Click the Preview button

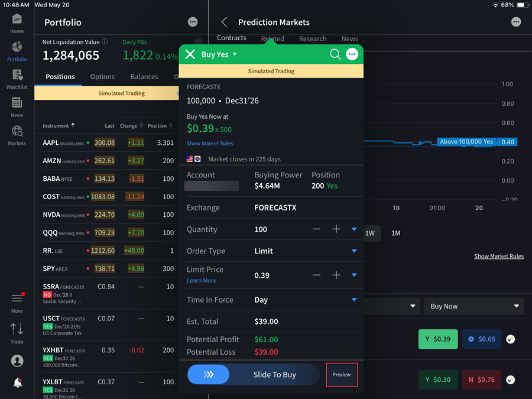(342, 375)
